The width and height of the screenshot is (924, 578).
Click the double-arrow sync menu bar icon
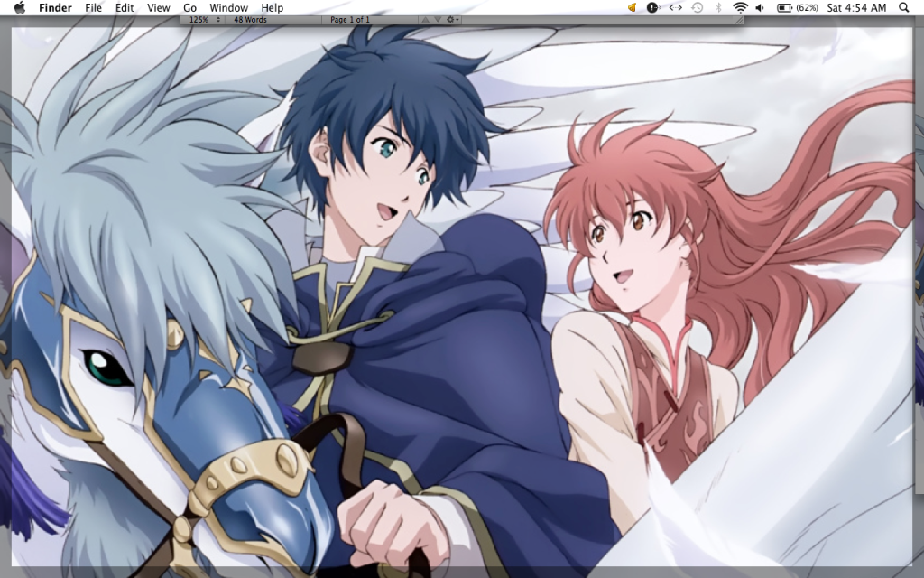[674, 7]
